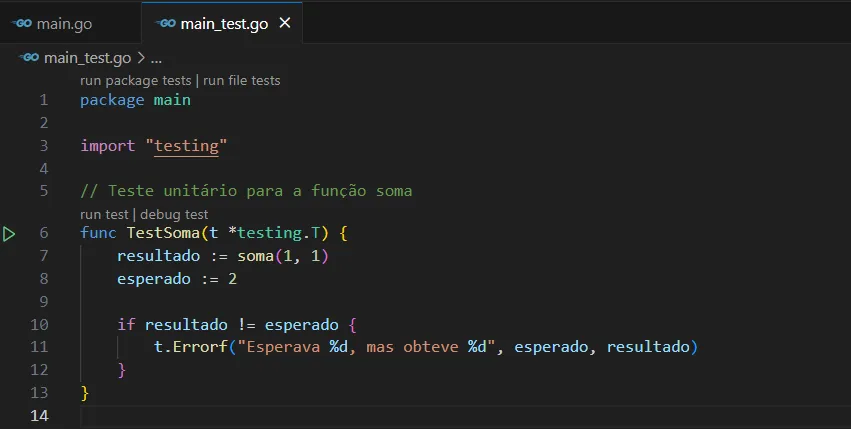Click 'run test' above TestSoma

click(105, 214)
